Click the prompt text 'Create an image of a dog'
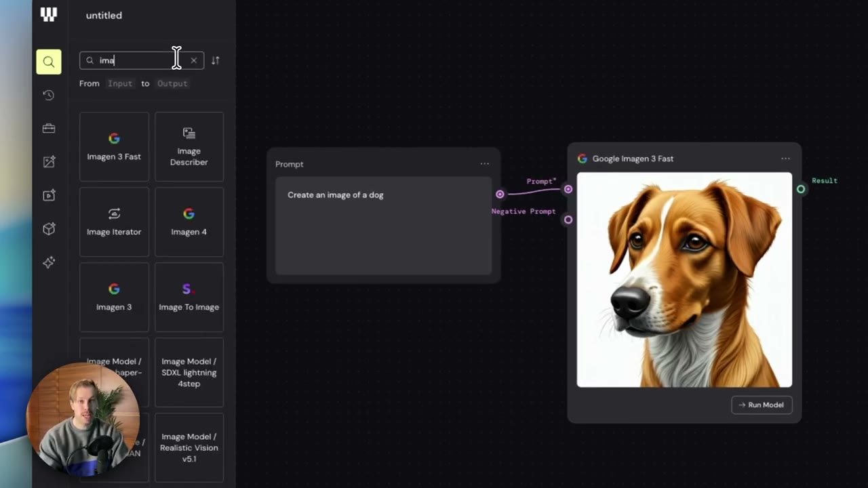 [x=336, y=195]
